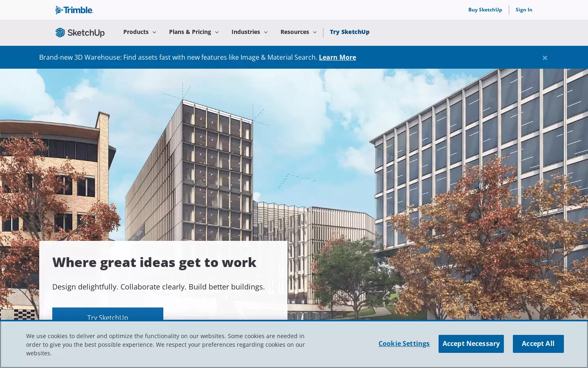
Task: Click the Sign In link
Action: coord(524,10)
